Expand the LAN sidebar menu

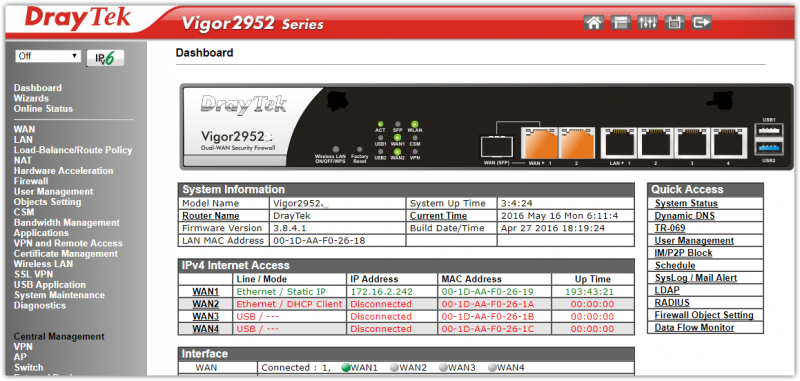[x=23, y=140]
